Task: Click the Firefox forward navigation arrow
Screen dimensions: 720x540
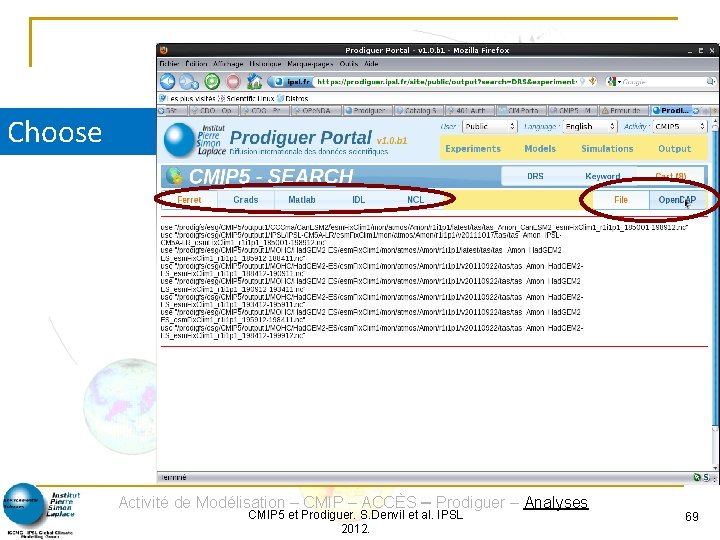Action: click(188, 82)
